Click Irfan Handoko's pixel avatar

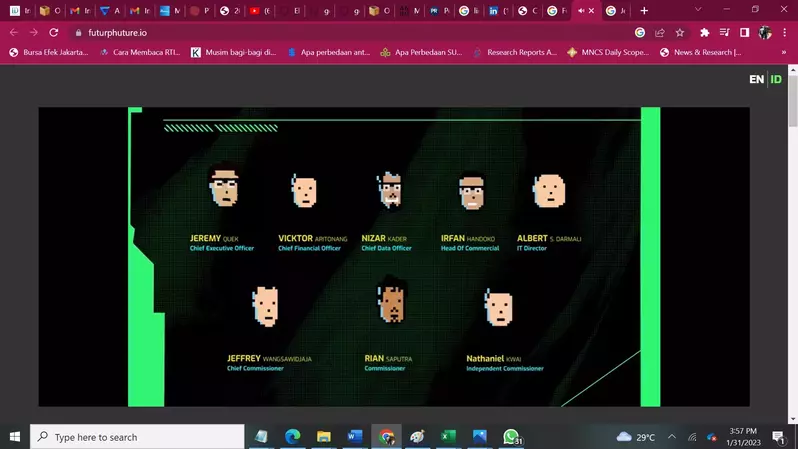click(x=471, y=191)
